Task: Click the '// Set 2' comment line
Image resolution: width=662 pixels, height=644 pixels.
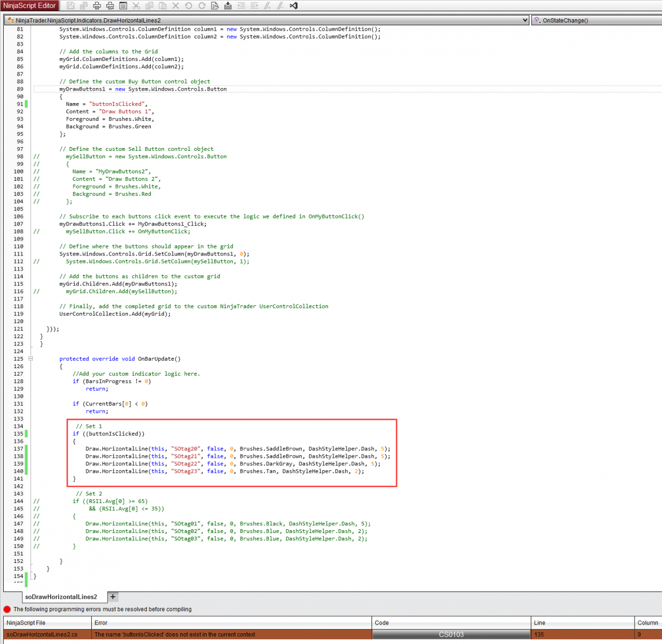Action: click(89, 494)
